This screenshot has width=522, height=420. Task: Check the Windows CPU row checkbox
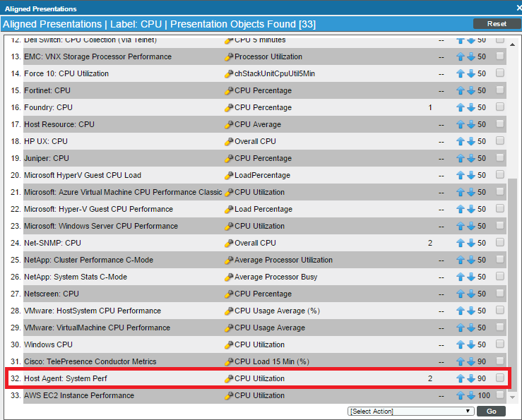[x=499, y=344]
